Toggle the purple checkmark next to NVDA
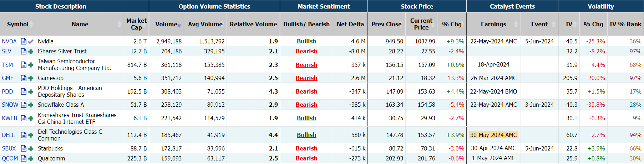The image size is (644, 164). point(31,41)
